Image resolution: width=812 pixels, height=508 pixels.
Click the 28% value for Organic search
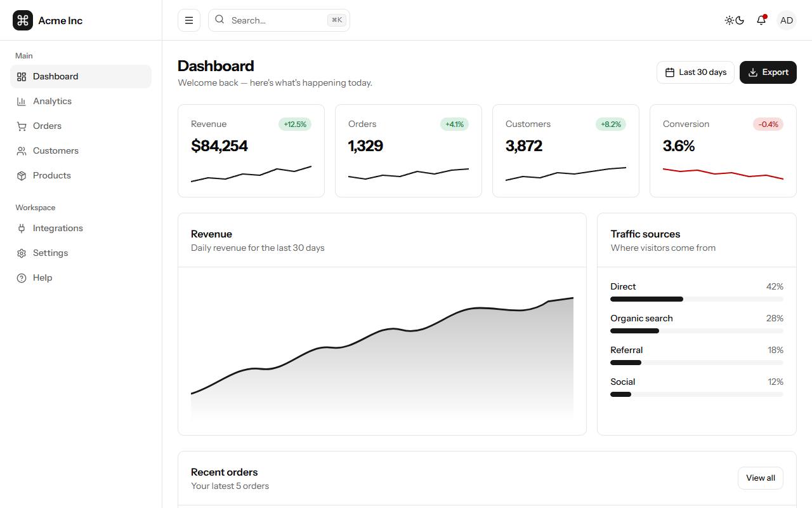tap(775, 318)
